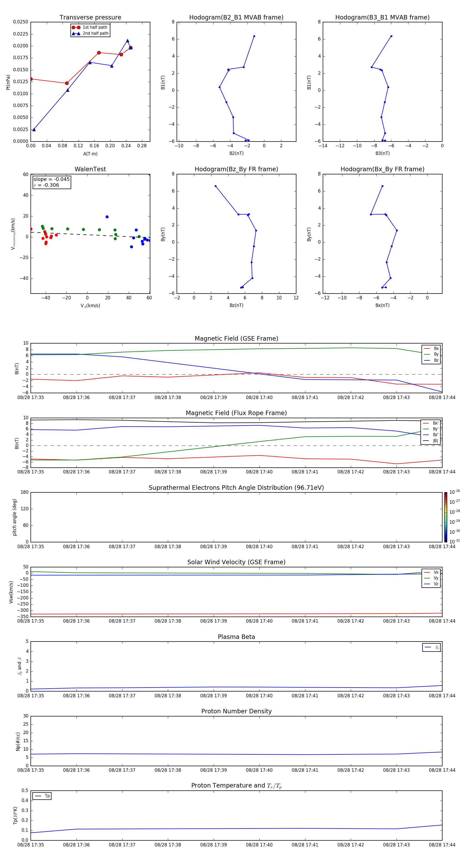
Task: Click the 'Np(#/cc)' y-axis label
Action: click(18, 741)
